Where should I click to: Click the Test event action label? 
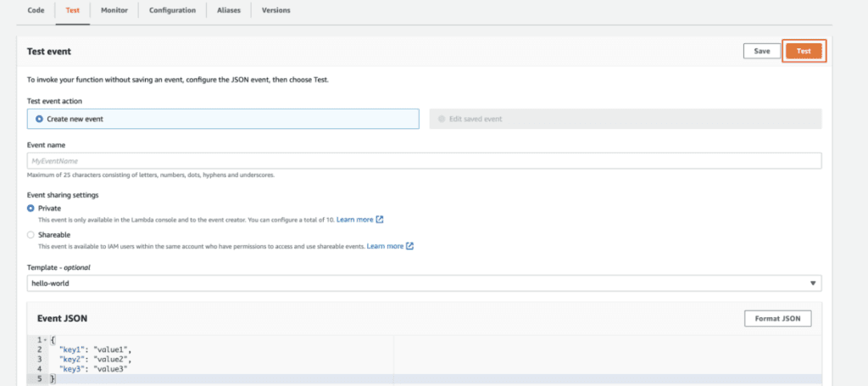tap(55, 101)
